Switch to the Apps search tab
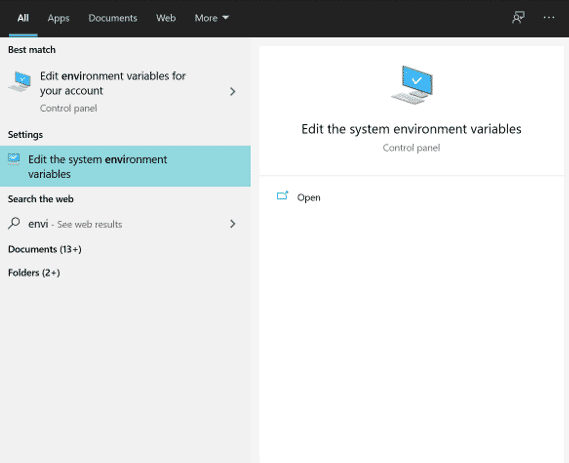 [x=58, y=18]
